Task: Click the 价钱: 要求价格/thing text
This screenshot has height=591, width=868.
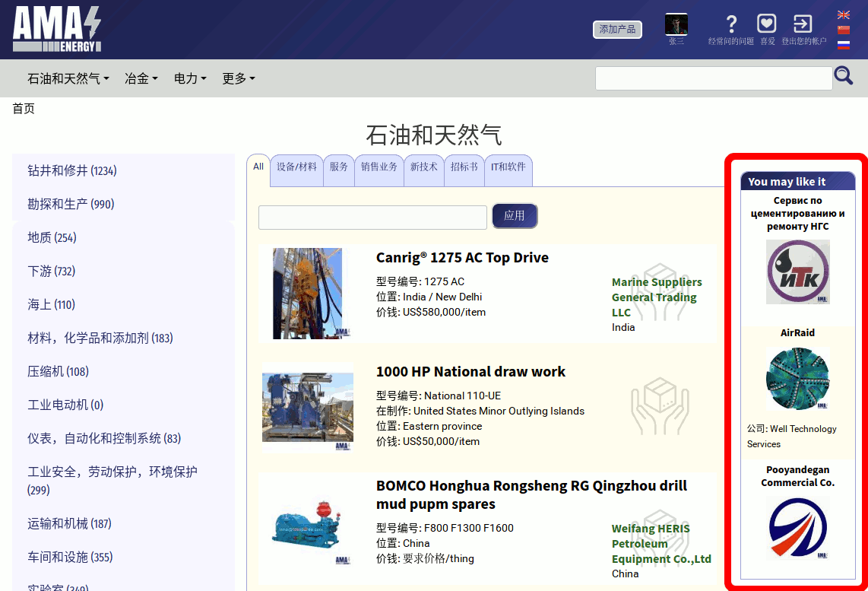Action: pos(425,559)
